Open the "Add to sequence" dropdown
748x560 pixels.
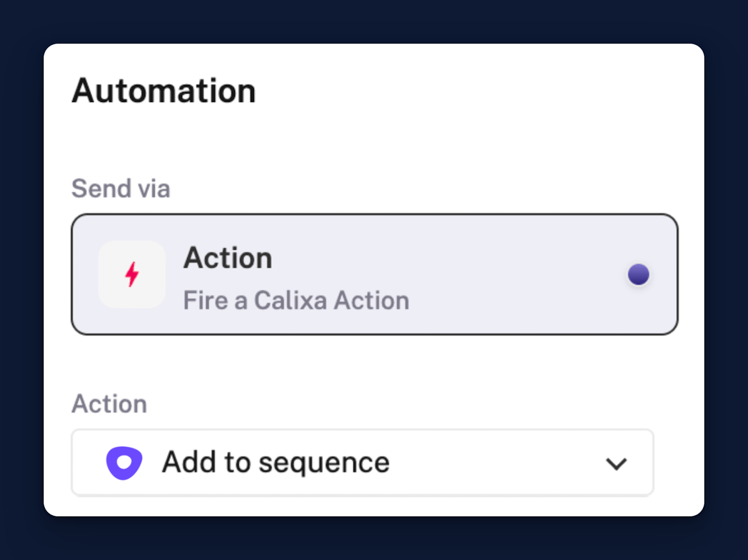point(362,462)
